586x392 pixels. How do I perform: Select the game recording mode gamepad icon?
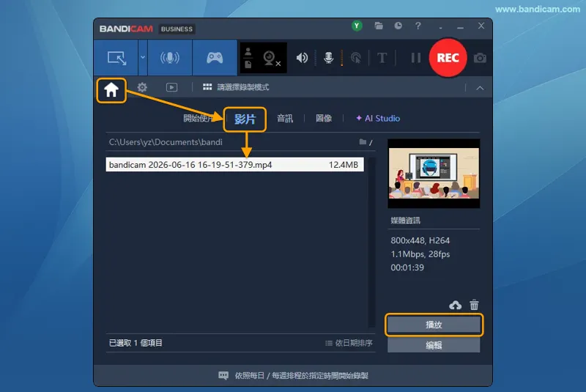tap(215, 58)
